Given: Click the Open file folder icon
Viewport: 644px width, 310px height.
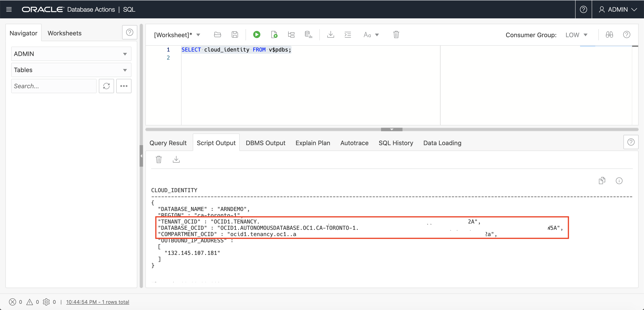Looking at the screenshot, I should (x=217, y=34).
